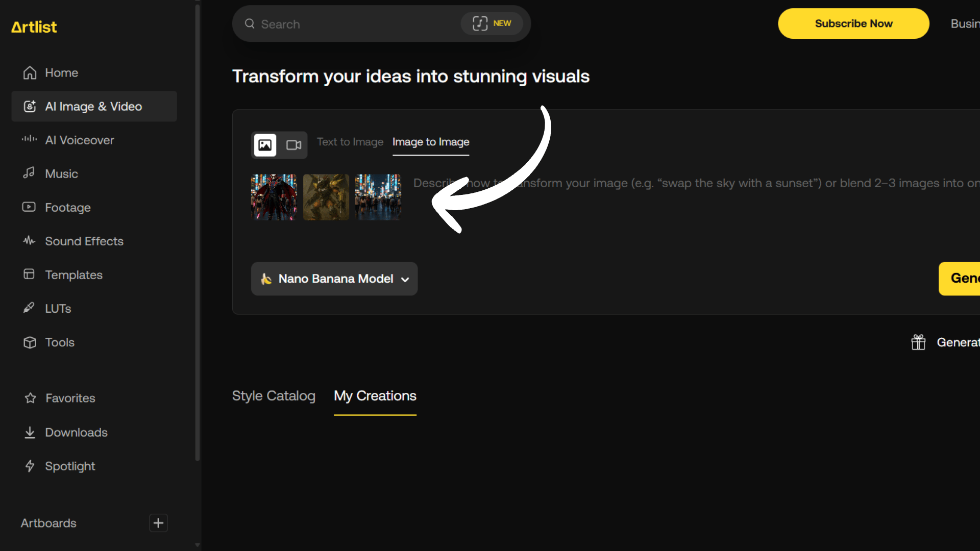Add a new artboard with the plus icon
Viewport: 980px width, 551px height.
pos(158,523)
